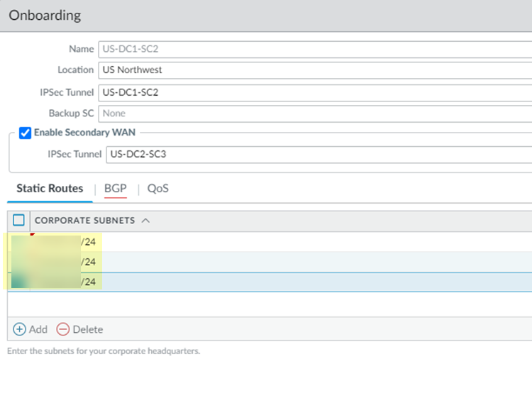Click the Corporate Subnets column header

[84, 221]
